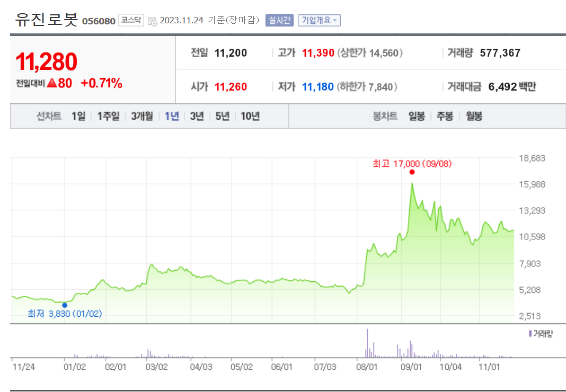Image resolution: width=566 pixels, height=392 pixels.
Task: Click the 상한가 14,560 text
Action: (x=370, y=53)
